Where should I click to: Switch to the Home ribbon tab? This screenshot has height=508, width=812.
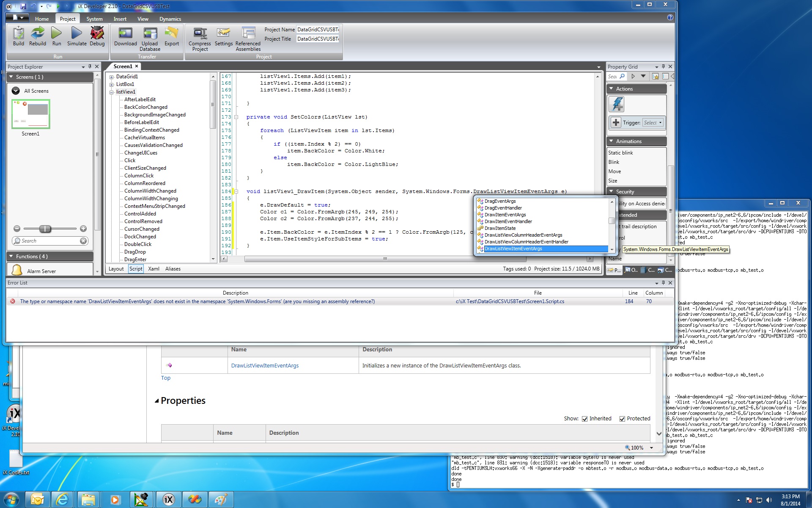point(42,19)
